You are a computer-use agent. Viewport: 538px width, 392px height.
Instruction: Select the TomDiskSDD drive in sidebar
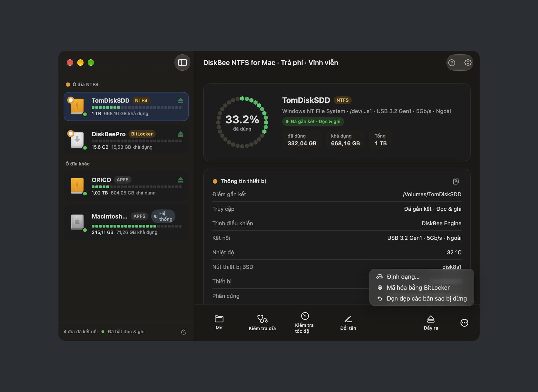tap(126, 106)
